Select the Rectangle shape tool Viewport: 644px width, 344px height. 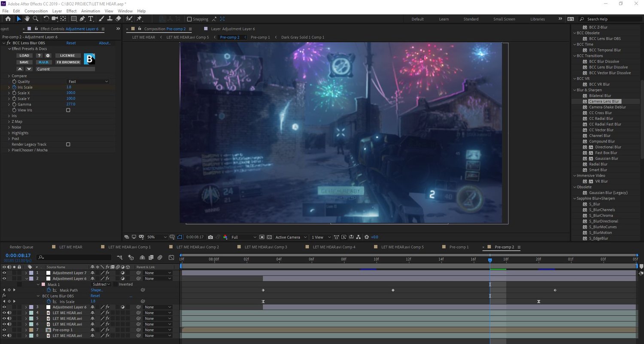(x=74, y=19)
